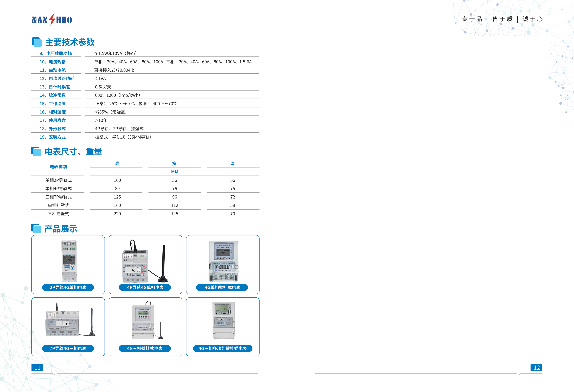This screenshot has width=574, height=392.
Task: Click the 专于品 slogan text
Action: 472,19
